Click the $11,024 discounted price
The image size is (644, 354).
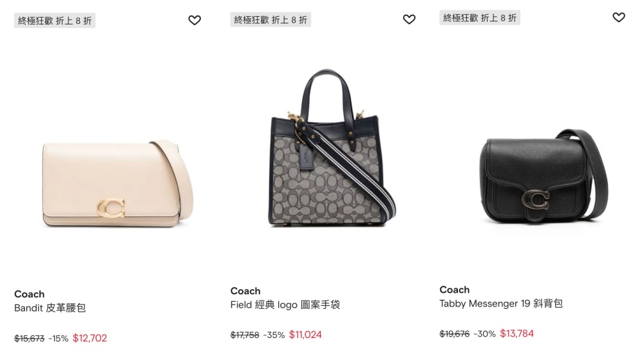(x=305, y=335)
